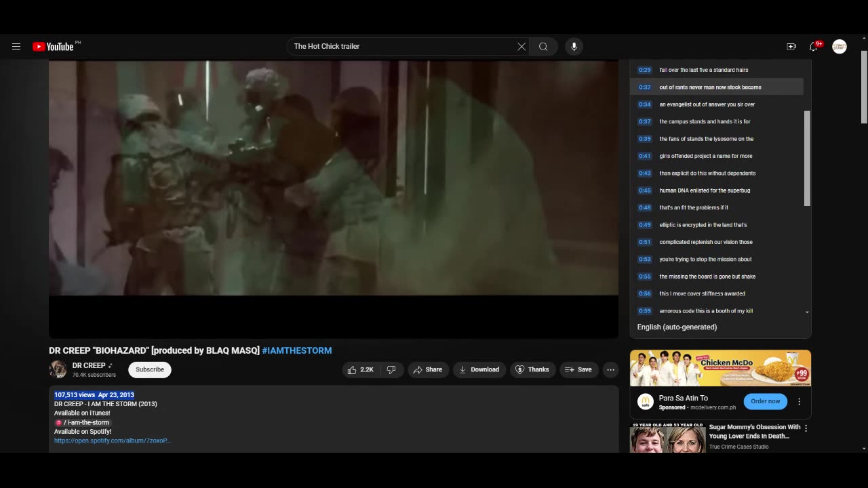Like the video with thumbs up
Screen dimensions: 868x488
pos(361,369)
